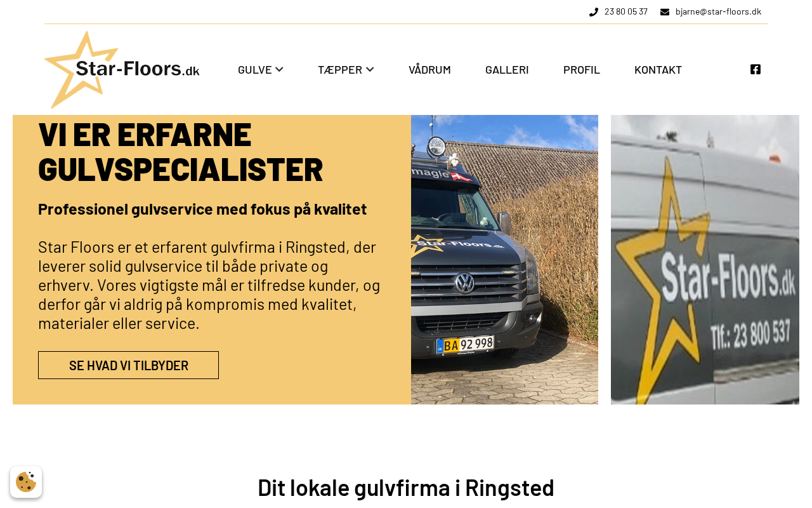Open the KONTAKT page
This screenshot has width=812, height=508.
tap(658, 70)
